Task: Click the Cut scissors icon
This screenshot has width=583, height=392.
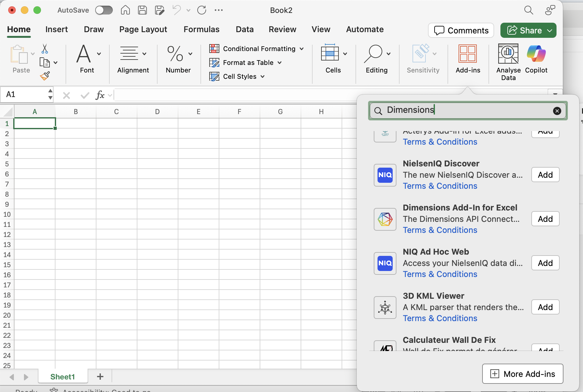Action: coord(45,49)
